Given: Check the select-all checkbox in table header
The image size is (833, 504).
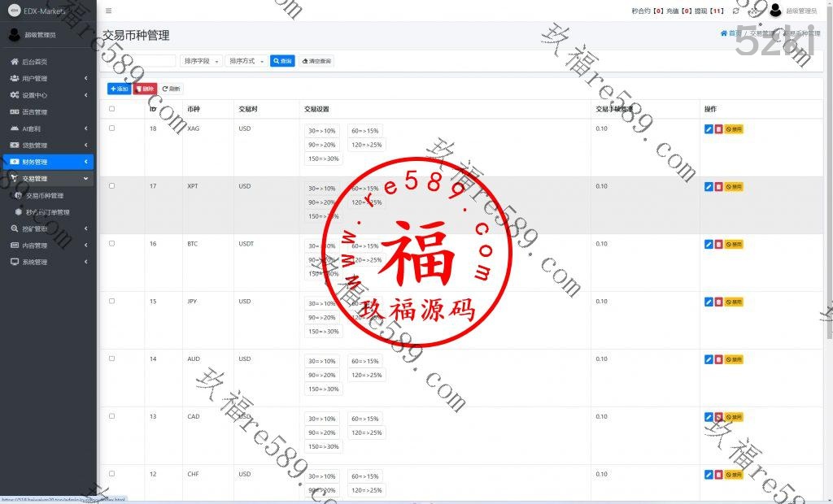Looking at the screenshot, I should coord(112,109).
